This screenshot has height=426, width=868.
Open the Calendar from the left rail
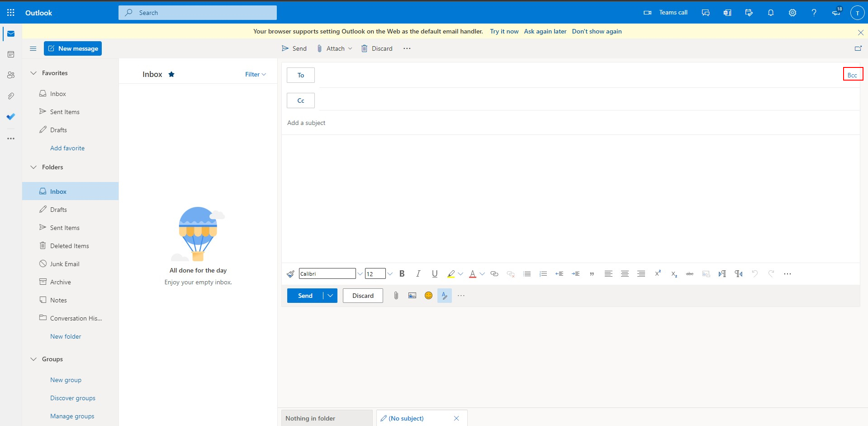[x=11, y=54]
